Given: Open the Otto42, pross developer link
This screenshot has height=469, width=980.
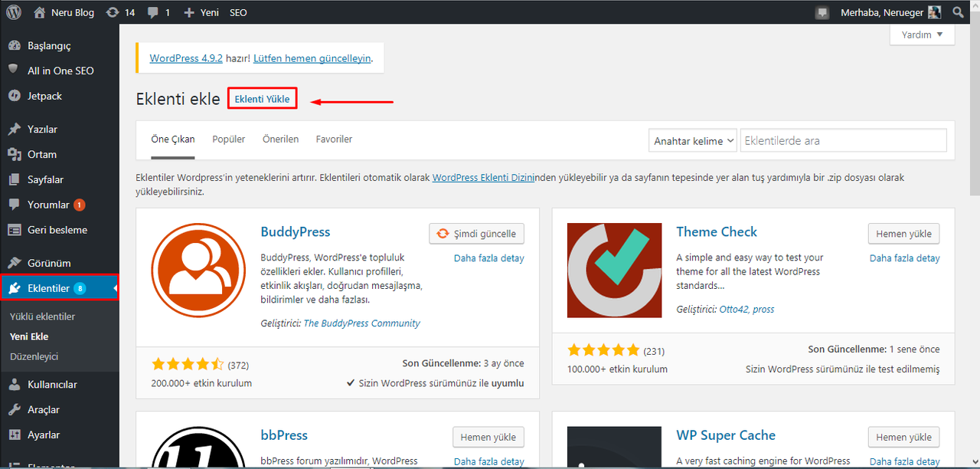Looking at the screenshot, I should 746,310.
